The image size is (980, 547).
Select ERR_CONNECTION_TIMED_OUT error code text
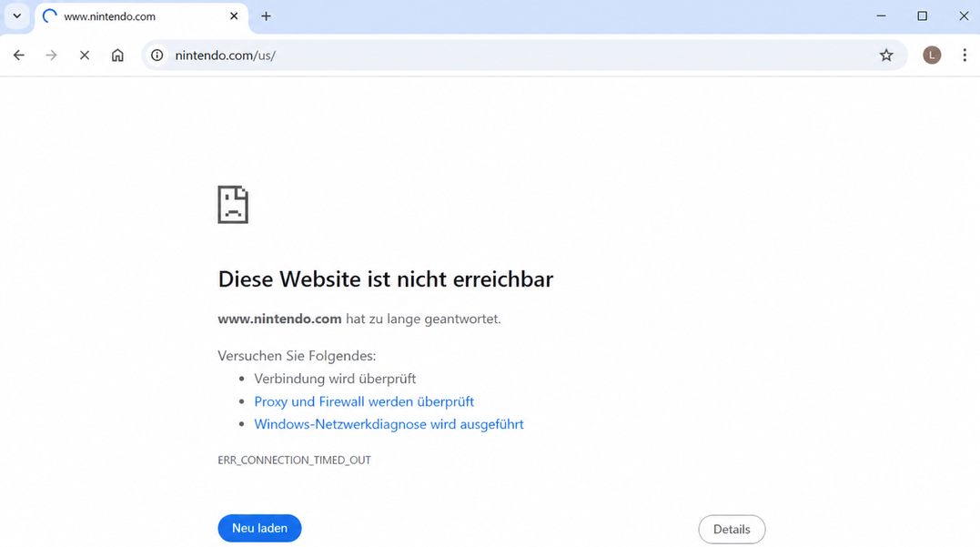[295, 461]
